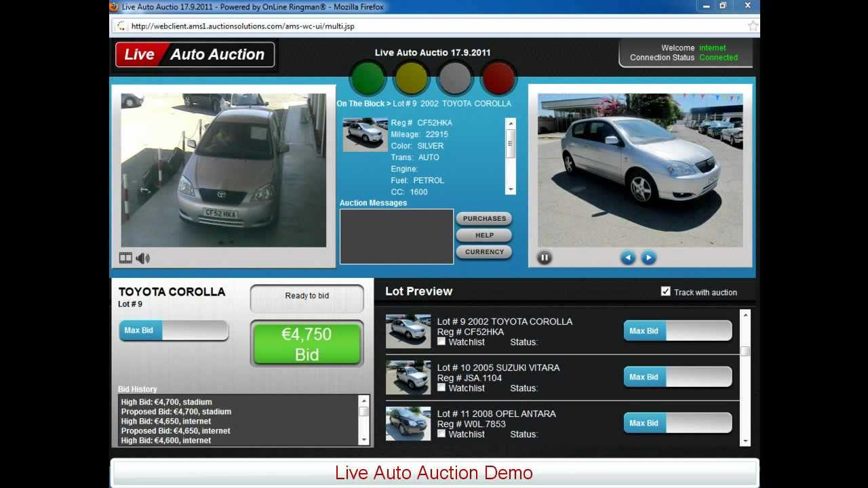Show the previous vehicle photo
This screenshot has width=868, height=488.
coord(628,258)
